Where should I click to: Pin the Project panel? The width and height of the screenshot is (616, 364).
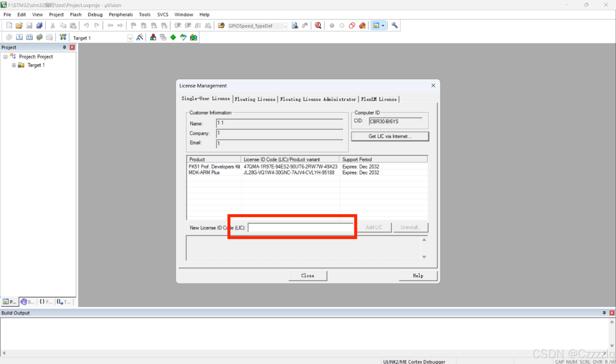[64, 47]
